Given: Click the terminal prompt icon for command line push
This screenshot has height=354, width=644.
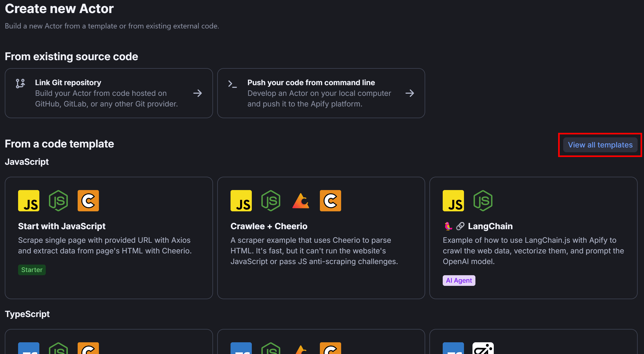Looking at the screenshot, I should (232, 84).
